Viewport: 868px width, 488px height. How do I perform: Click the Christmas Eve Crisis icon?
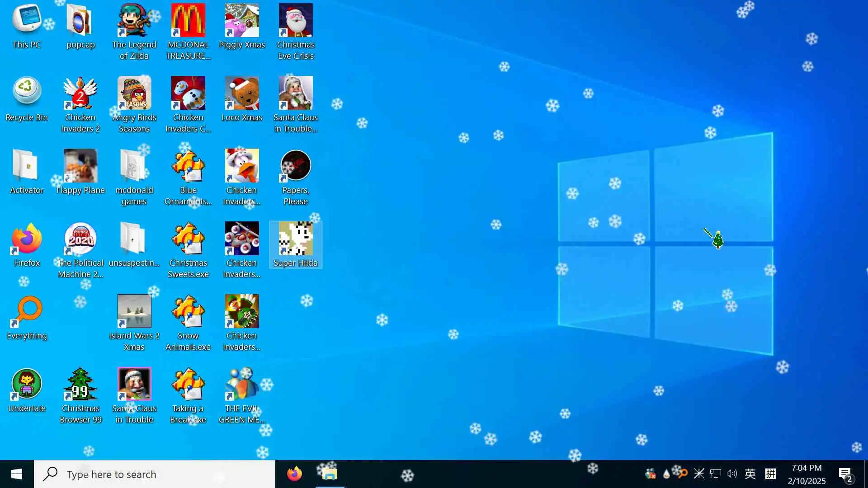pyautogui.click(x=296, y=21)
